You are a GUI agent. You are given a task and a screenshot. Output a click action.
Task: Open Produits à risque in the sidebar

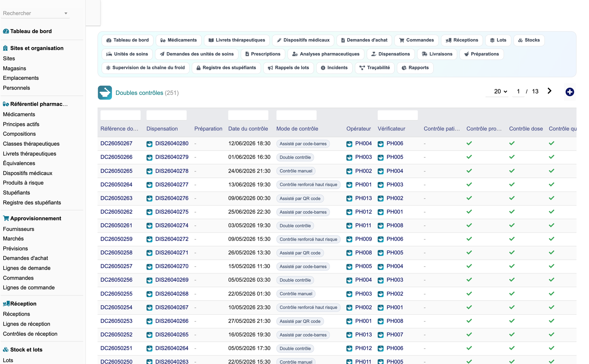pos(23,183)
